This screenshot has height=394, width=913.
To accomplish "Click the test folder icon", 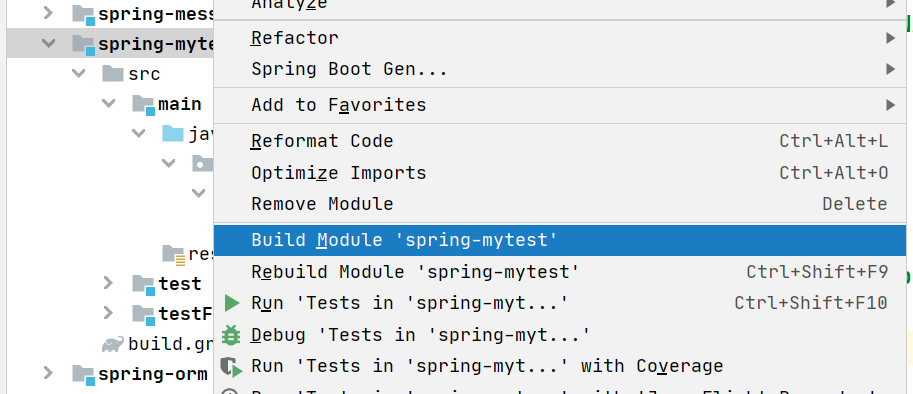I will (x=143, y=284).
